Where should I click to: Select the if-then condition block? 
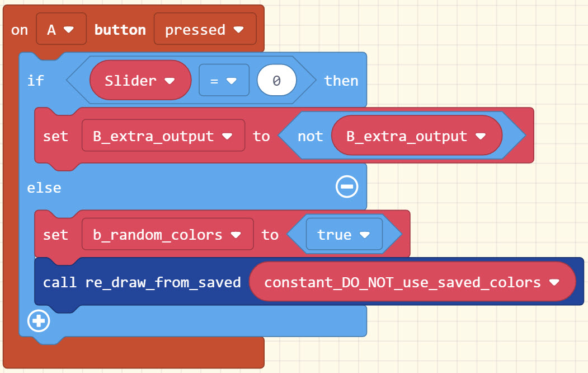pos(35,80)
